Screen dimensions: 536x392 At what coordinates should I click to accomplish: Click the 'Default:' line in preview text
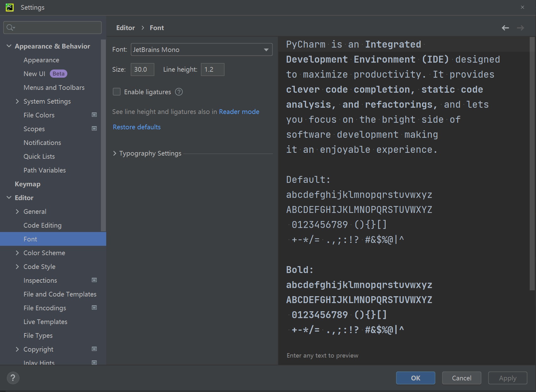pyautogui.click(x=308, y=180)
